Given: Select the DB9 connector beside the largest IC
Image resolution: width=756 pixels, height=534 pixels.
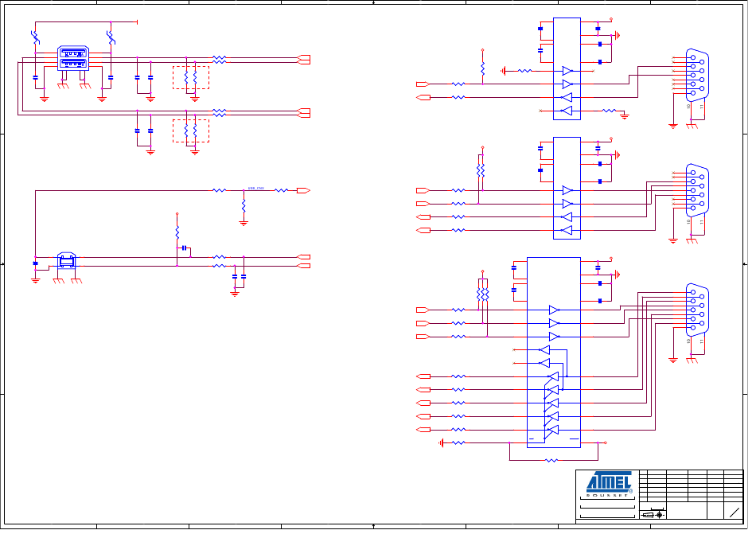Looking at the screenshot, I should 697,310.
